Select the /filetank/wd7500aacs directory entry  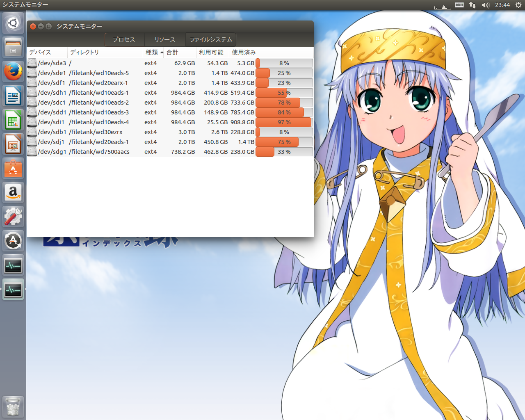click(x=99, y=152)
